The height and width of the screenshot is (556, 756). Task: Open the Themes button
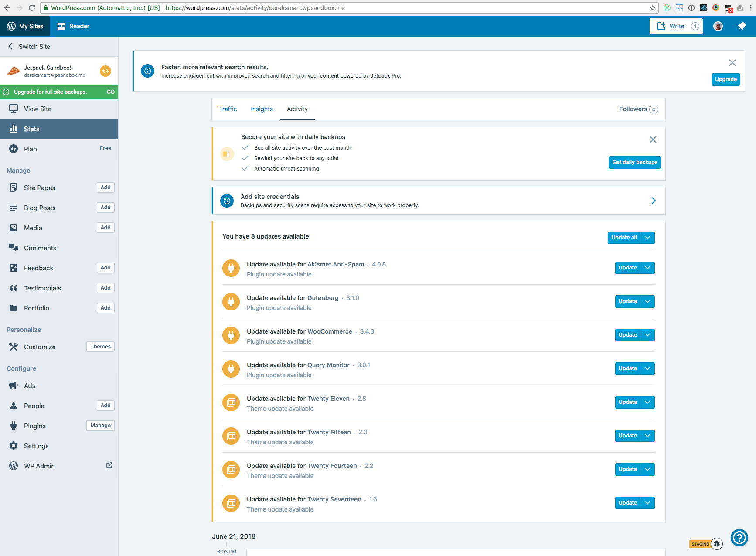(x=100, y=347)
